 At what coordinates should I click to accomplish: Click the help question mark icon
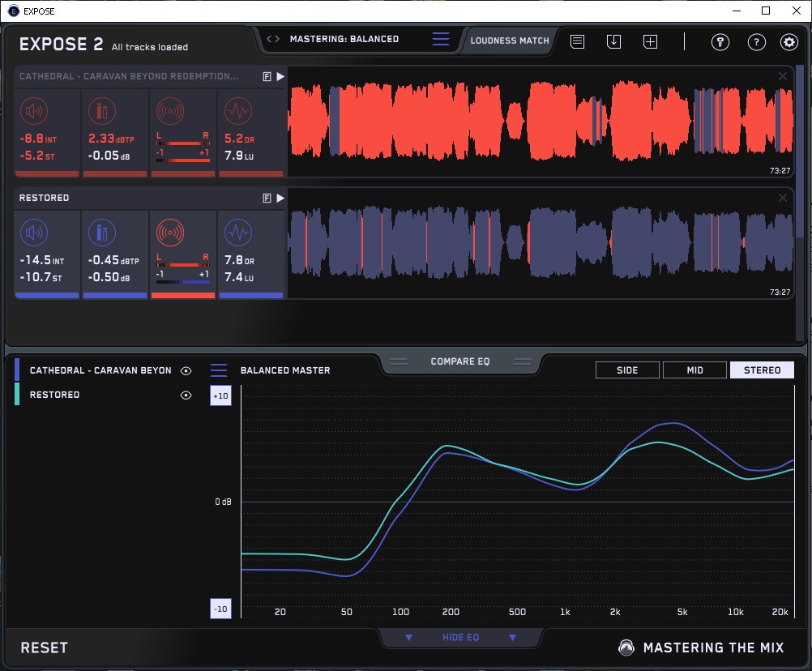756,42
